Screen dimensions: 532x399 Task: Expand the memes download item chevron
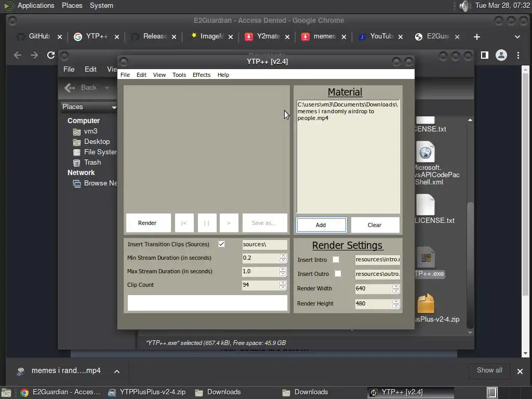117,371
